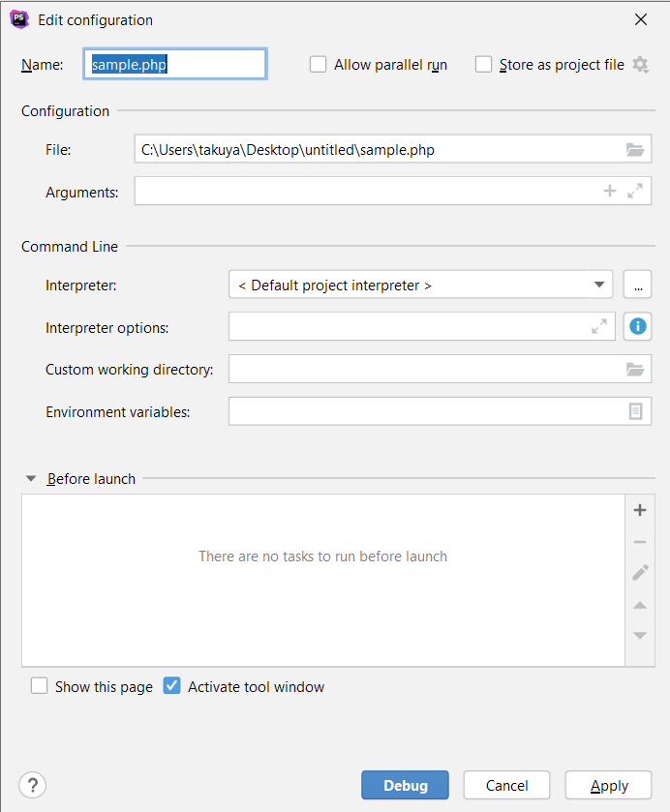Click the Cancel button
The height and width of the screenshot is (812, 670).
click(506, 785)
